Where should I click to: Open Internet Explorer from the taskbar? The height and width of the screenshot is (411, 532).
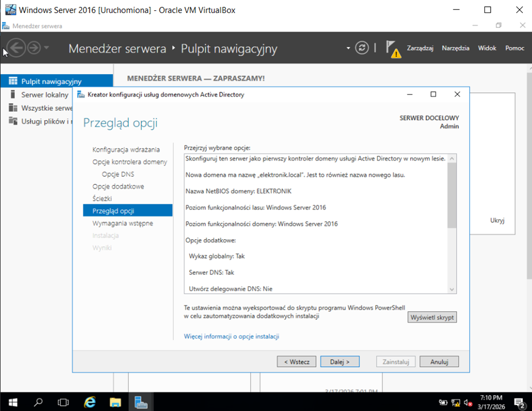[90, 402]
